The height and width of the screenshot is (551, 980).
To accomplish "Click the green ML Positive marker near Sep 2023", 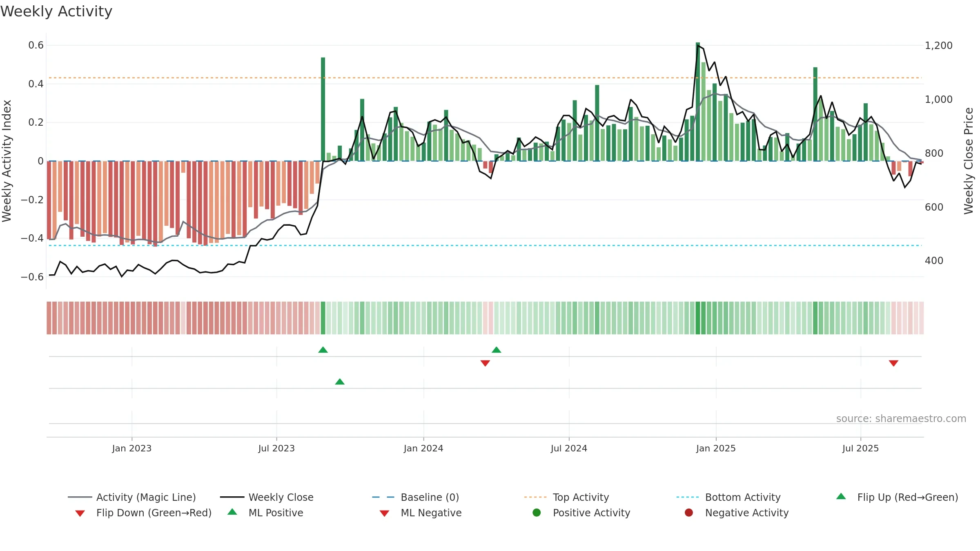I will point(340,382).
